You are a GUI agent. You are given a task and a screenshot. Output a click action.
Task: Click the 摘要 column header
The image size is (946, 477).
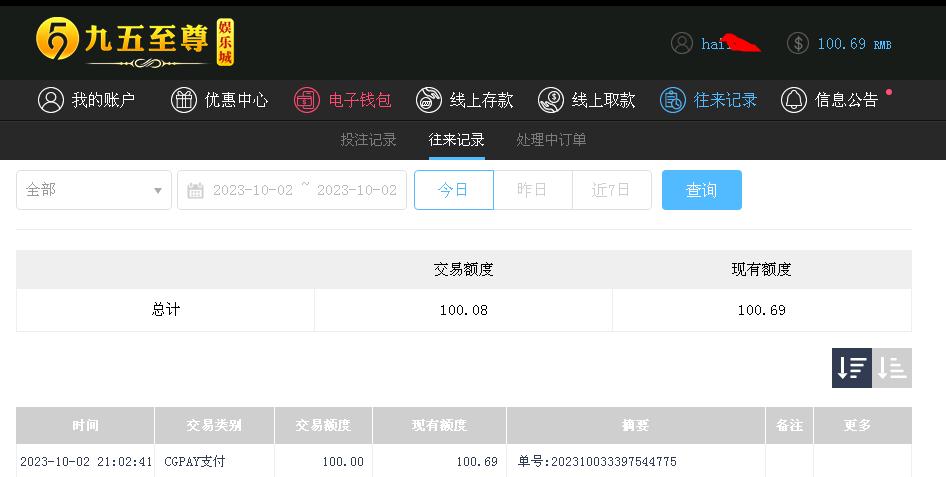click(635, 425)
